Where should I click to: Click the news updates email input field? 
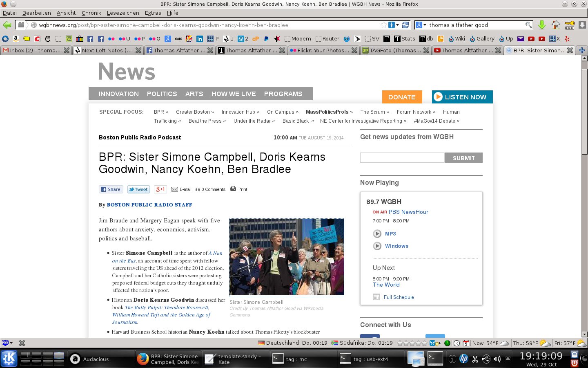point(402,158)
